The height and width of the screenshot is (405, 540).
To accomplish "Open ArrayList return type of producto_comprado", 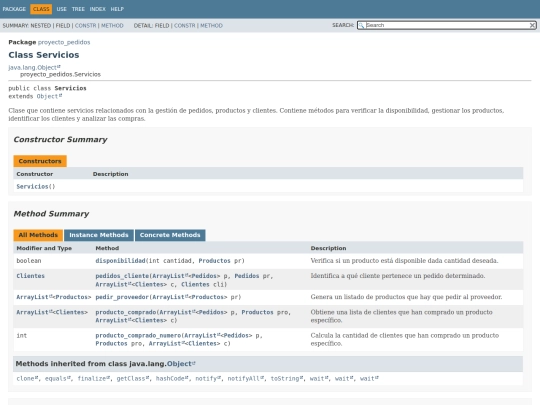I will point(34,312).
